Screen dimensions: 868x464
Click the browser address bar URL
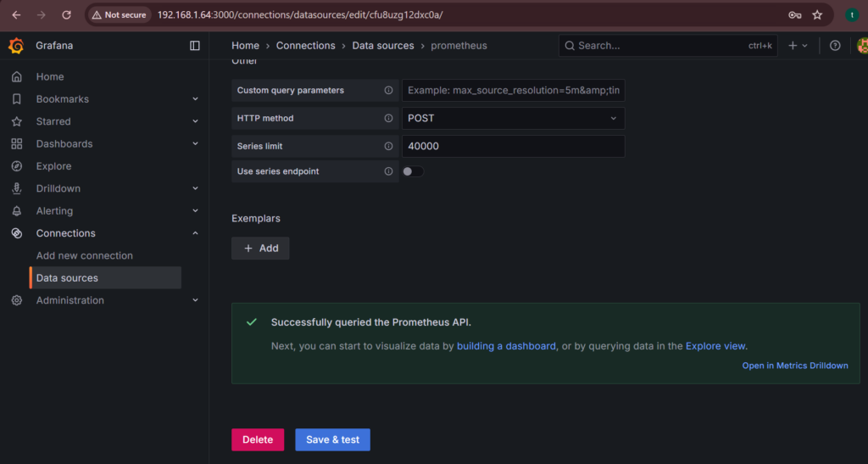[299, 15]
